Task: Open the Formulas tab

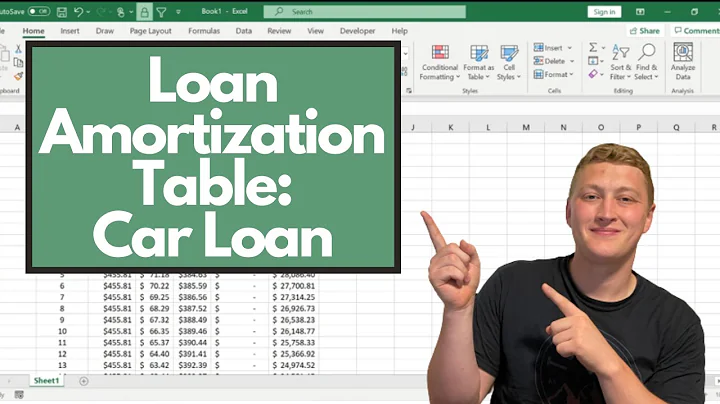Action: tap(204, 31)
